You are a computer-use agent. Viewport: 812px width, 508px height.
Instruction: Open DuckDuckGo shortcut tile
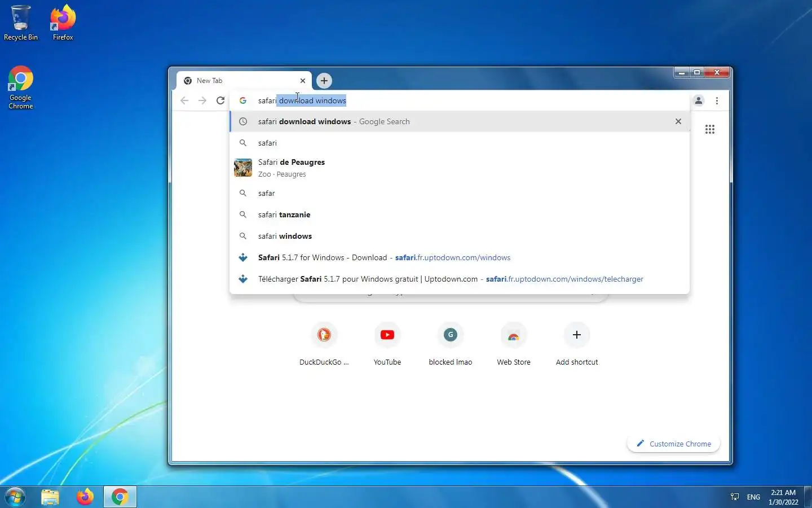(x=324, y=344)
